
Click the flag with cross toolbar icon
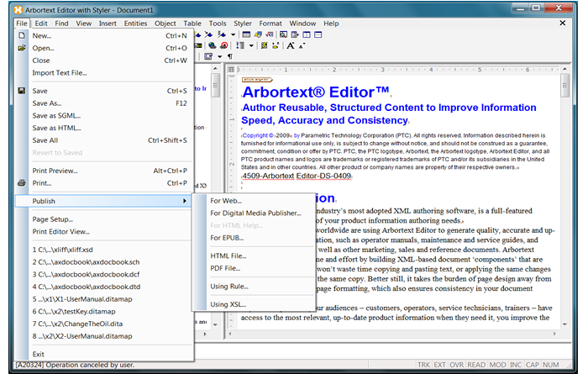(x=208, y=35)
